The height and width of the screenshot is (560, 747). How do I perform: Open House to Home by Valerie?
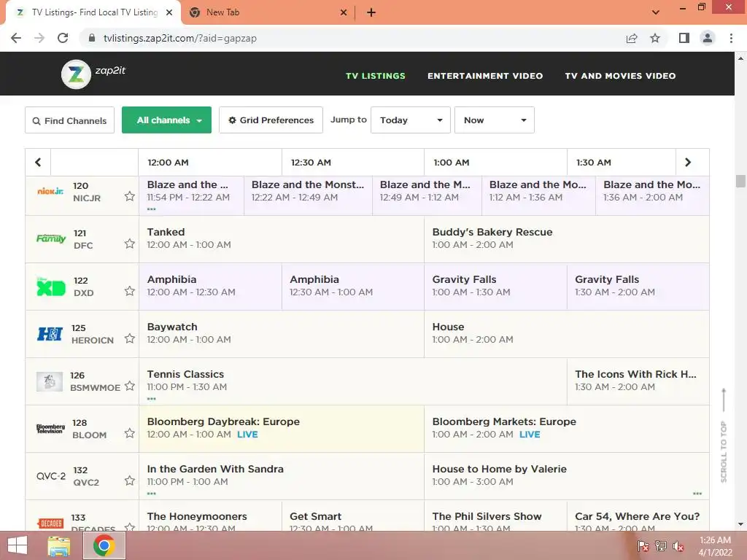[x=566, y=475]
